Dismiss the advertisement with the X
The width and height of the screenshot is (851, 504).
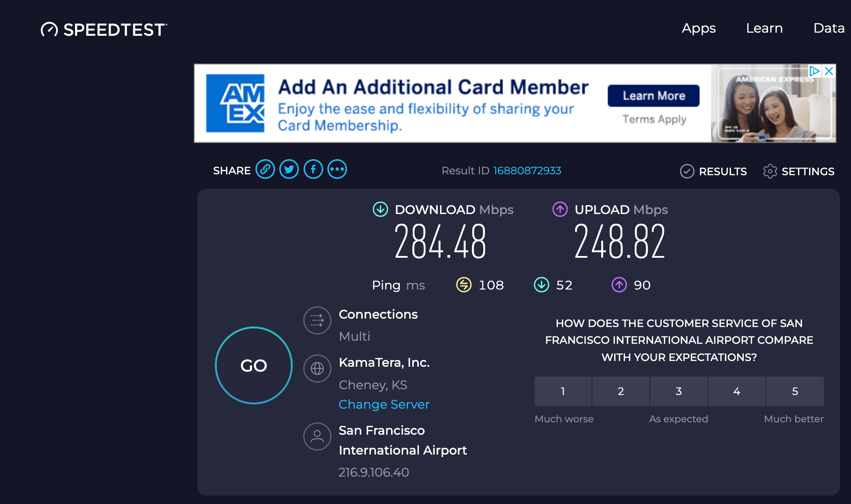click(x=829, y=71)
